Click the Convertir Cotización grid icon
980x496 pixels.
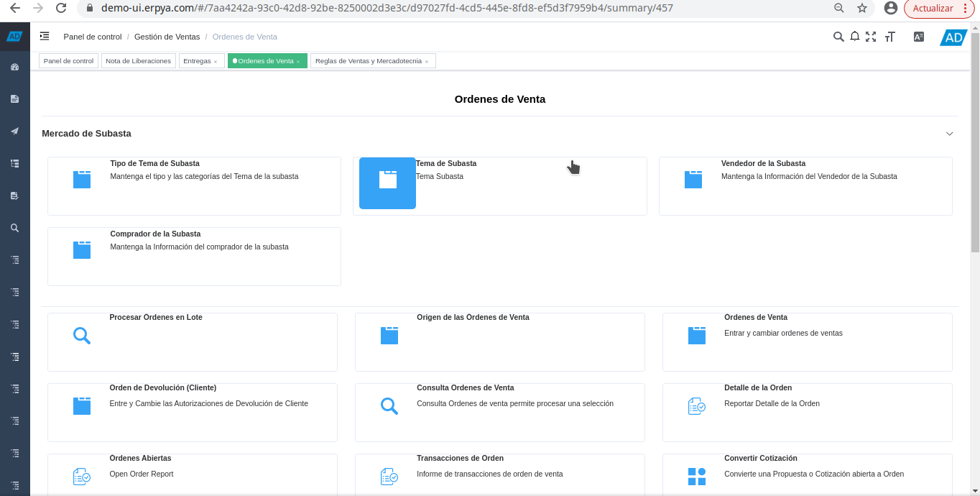[x=696, y=476]
